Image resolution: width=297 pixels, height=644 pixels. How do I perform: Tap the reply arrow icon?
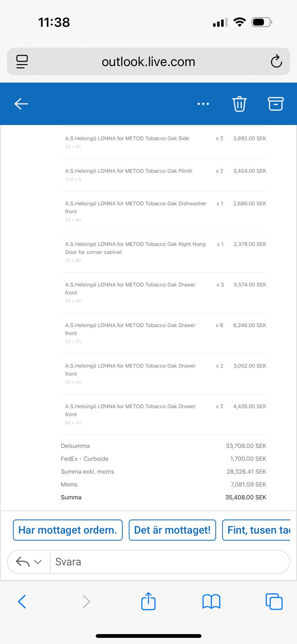tap(23, 562)
